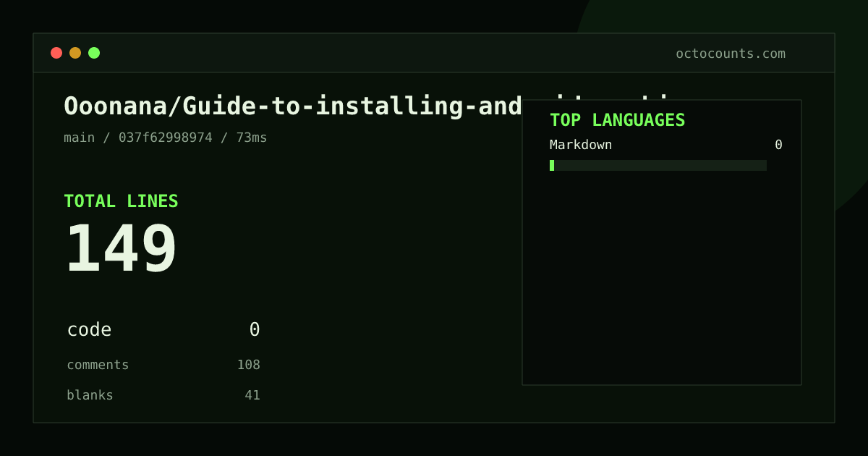The image size is (868, 456).
Task: Select the Ooonana/Guide-to-installing repository title
Action: 293,106
